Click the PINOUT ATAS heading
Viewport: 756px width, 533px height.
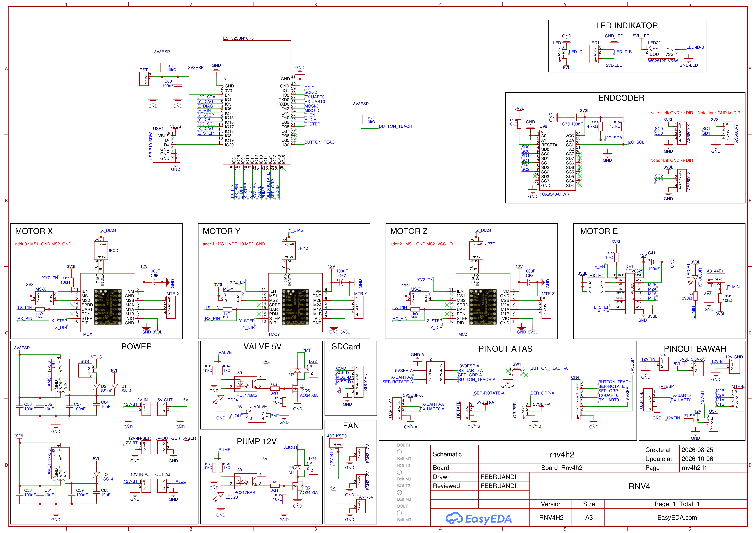click(x=505, y=349)
